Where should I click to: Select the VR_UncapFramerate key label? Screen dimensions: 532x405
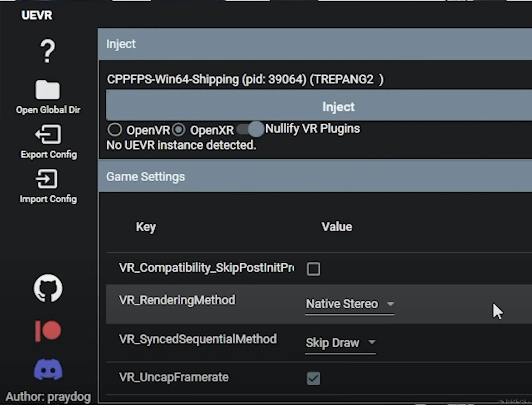[174, 377]
